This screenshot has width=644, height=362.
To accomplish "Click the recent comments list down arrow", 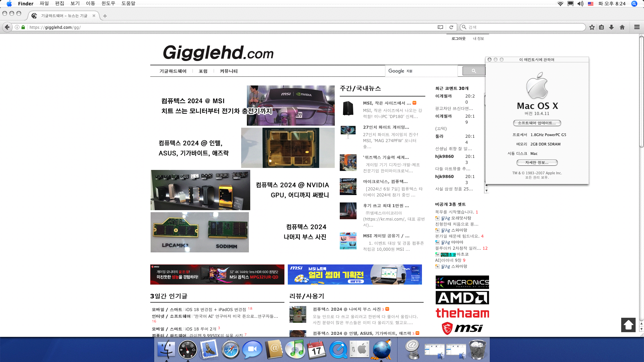I will click(x=486, y=191).
